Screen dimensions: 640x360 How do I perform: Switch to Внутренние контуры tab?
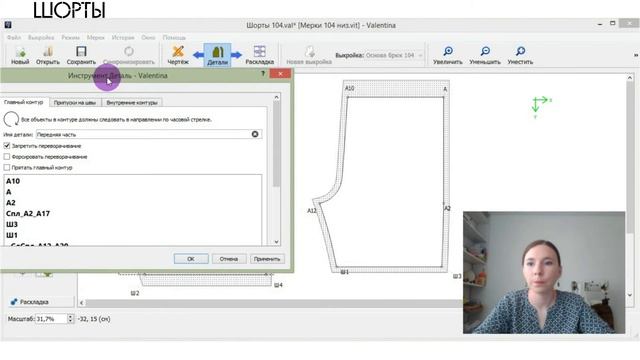tap(132, 102)
